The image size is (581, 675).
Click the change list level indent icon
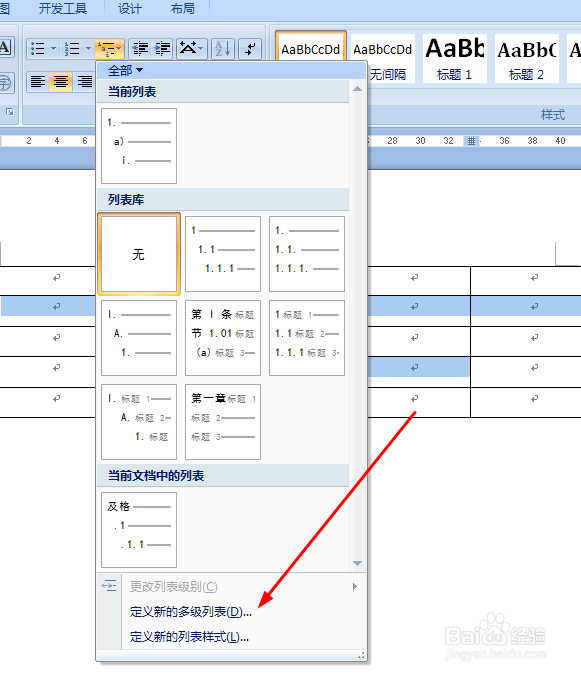[x=109, y=586]
